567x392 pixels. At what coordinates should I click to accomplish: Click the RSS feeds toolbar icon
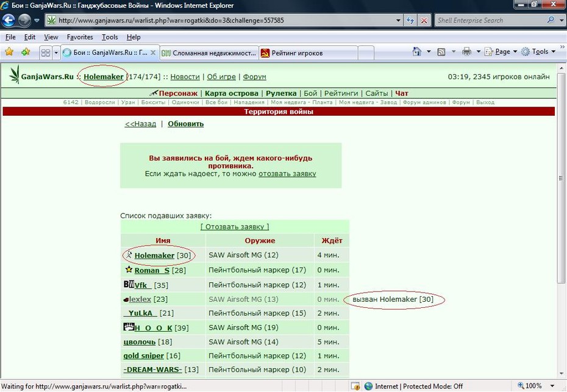[x=441, y=52]
